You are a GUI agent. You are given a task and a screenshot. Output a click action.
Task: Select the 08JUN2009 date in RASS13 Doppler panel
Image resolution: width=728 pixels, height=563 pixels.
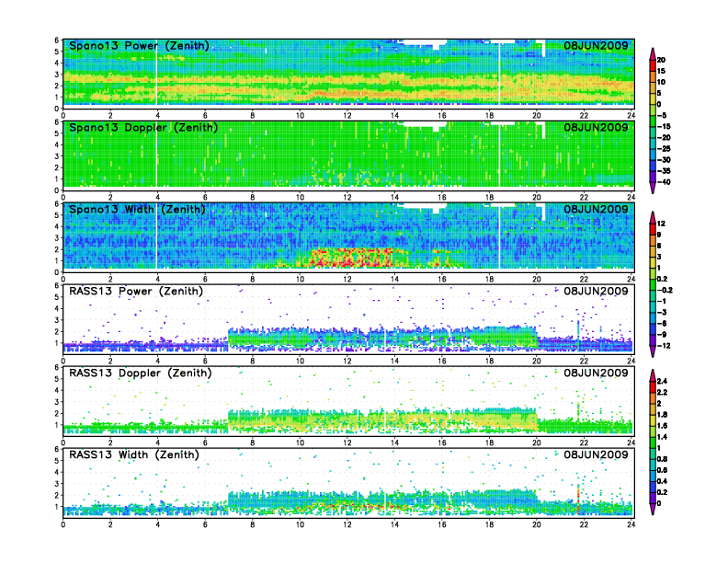coord(596,373)
